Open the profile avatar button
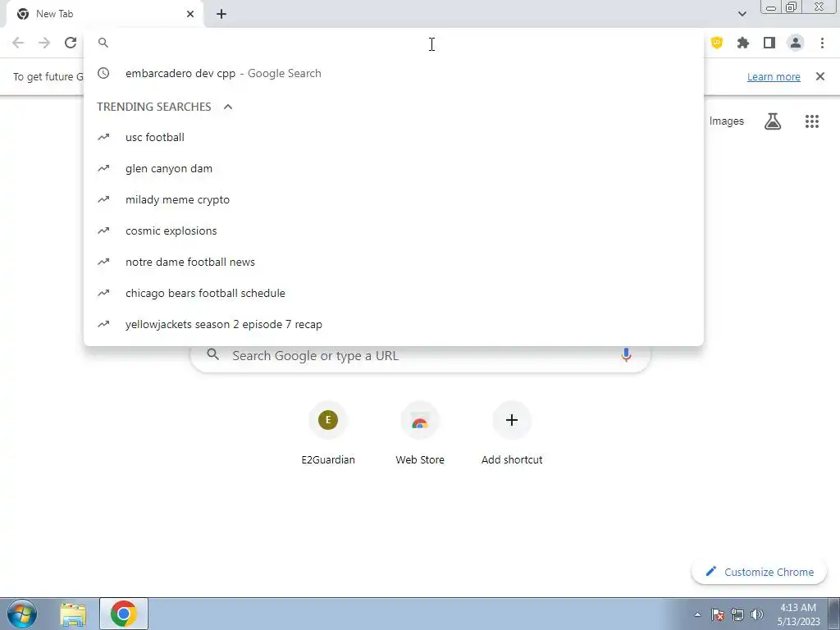The height and width of the screenshot is (630, 840). [796, 43]
